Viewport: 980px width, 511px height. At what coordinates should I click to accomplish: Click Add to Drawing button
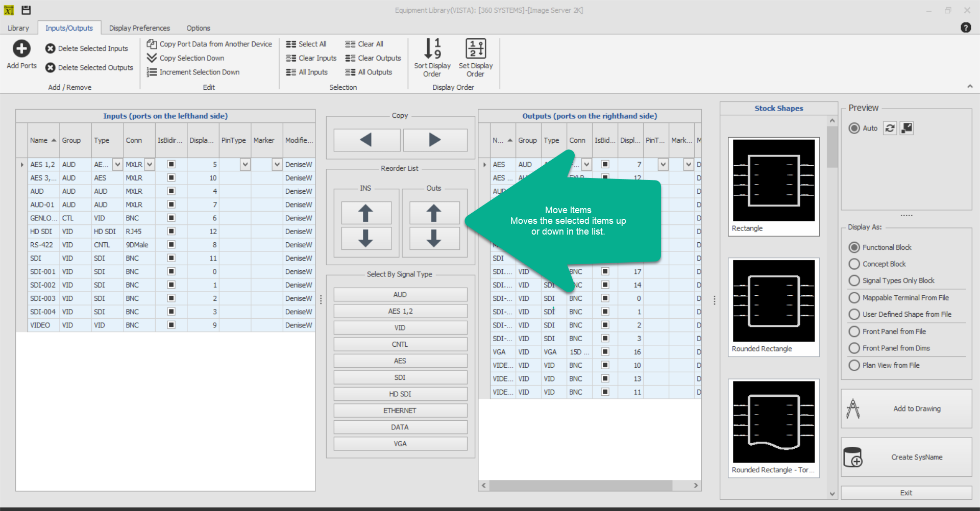[906, 409]
